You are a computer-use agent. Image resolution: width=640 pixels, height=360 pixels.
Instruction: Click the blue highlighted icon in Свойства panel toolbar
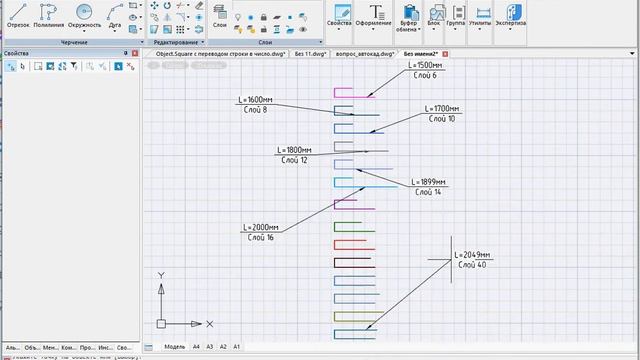[x=118, y=66]
